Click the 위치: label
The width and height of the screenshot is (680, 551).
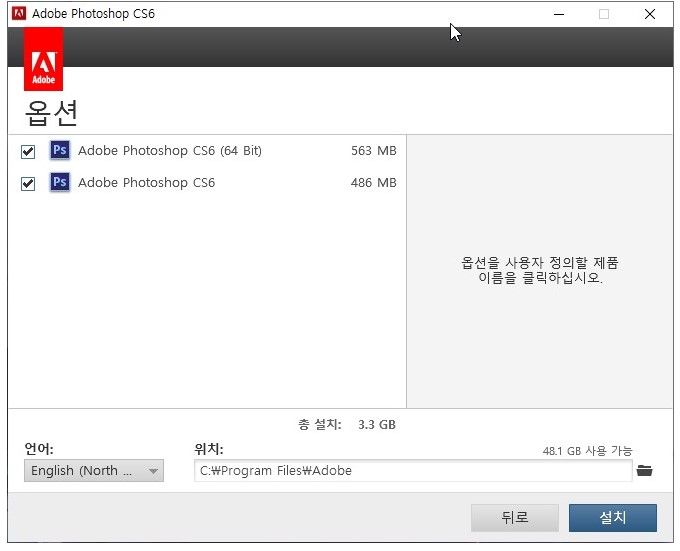click(x=209, y=449)
